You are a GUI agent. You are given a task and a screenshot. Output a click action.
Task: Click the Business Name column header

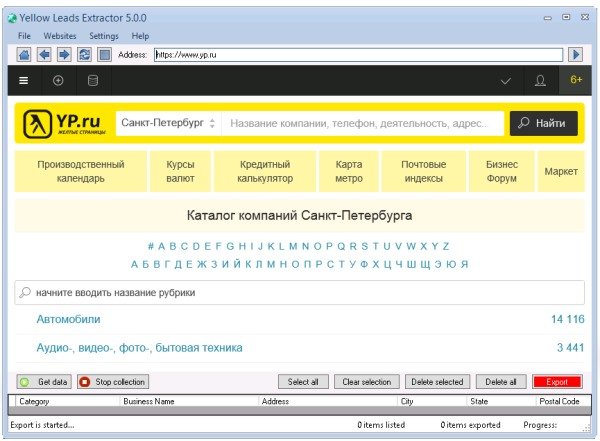click(x=149, y=402)
